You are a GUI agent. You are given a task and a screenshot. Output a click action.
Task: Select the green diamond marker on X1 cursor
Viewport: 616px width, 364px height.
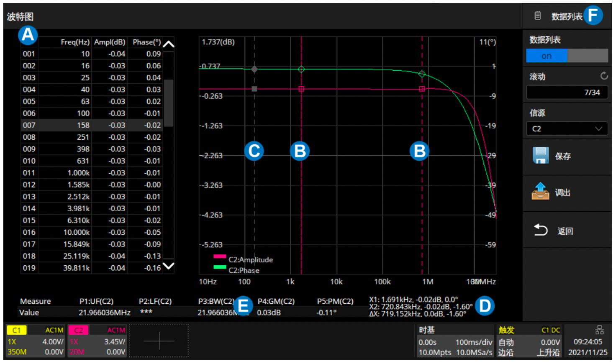(x=301, y=69)
